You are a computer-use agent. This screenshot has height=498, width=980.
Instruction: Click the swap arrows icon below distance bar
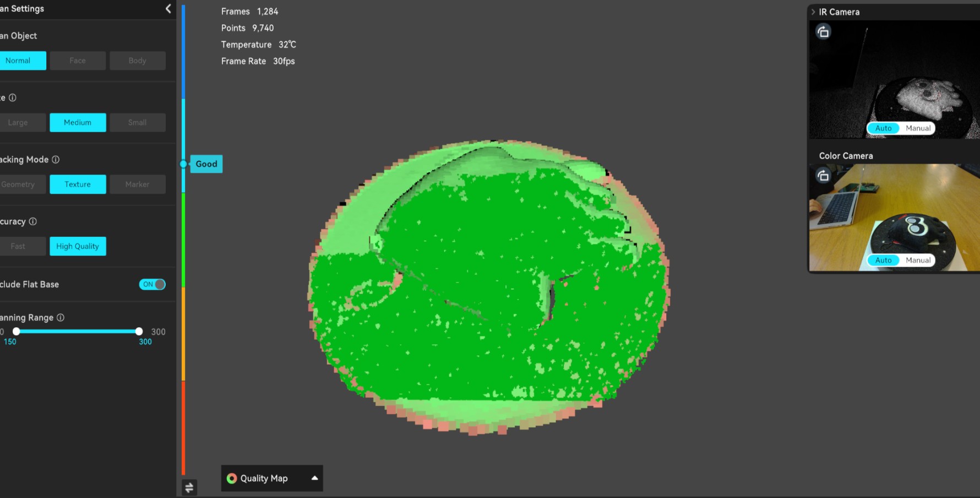pos(189,488)
